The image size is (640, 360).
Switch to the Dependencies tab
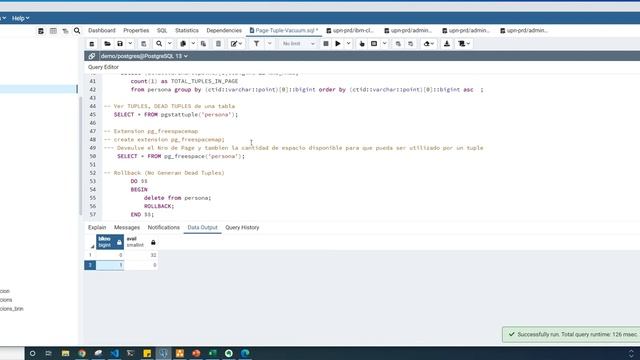[224, 31]
